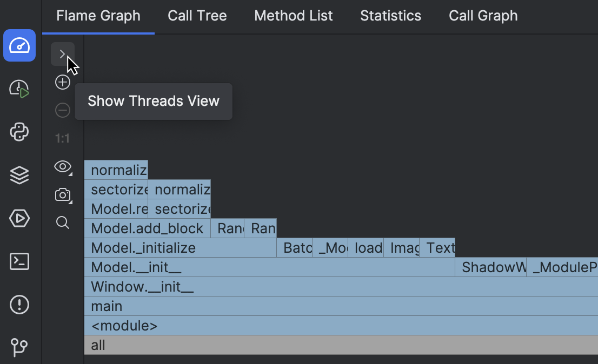Open the Problems tool window
The width and height of the screenshot is (598, 364).
pos(19,305)
